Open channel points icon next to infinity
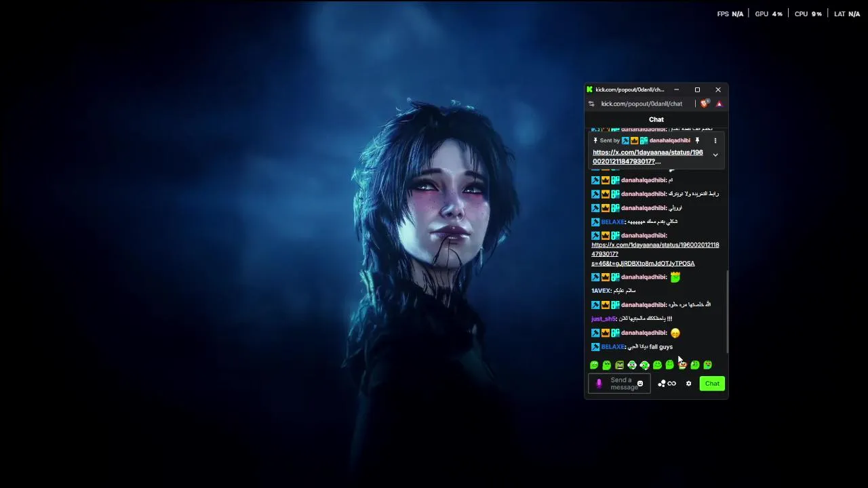This screenshot has height=488, width=868. point(661,384)
